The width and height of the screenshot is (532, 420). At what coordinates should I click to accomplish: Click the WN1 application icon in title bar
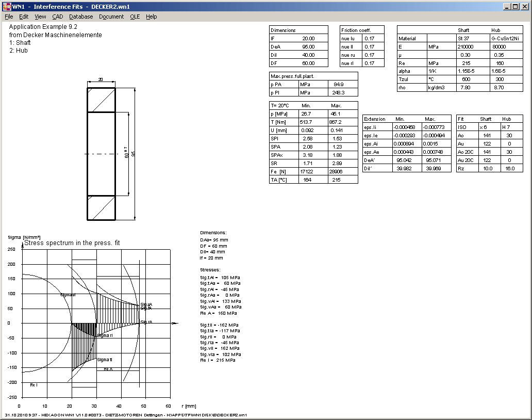[6, 6]
